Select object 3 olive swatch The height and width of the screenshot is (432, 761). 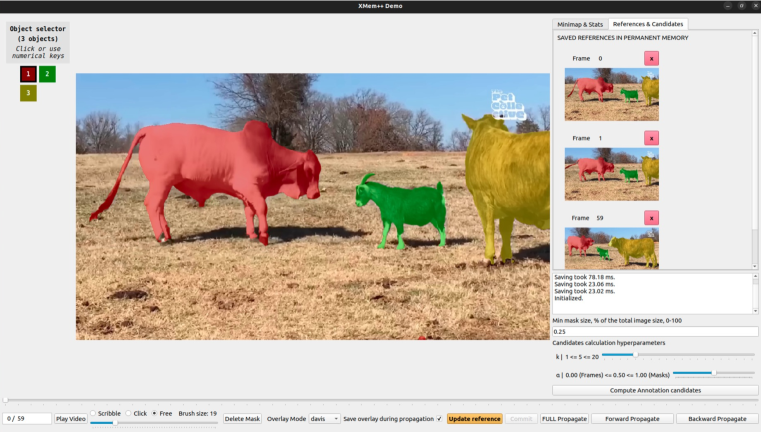click(x=28, y=93)
